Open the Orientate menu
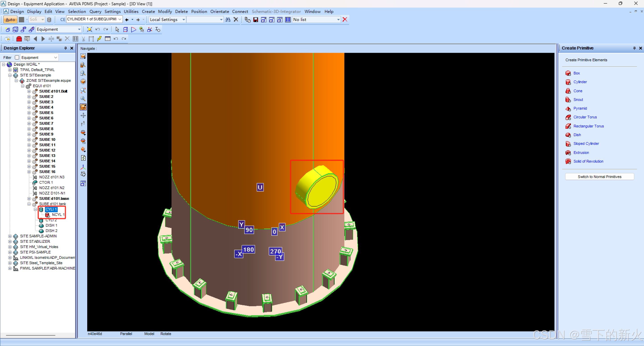644x346 pixels. tap(219, 11)
